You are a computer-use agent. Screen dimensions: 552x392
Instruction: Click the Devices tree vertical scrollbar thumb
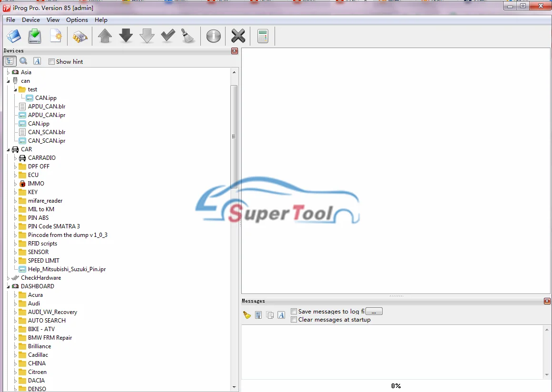point(234,137)
